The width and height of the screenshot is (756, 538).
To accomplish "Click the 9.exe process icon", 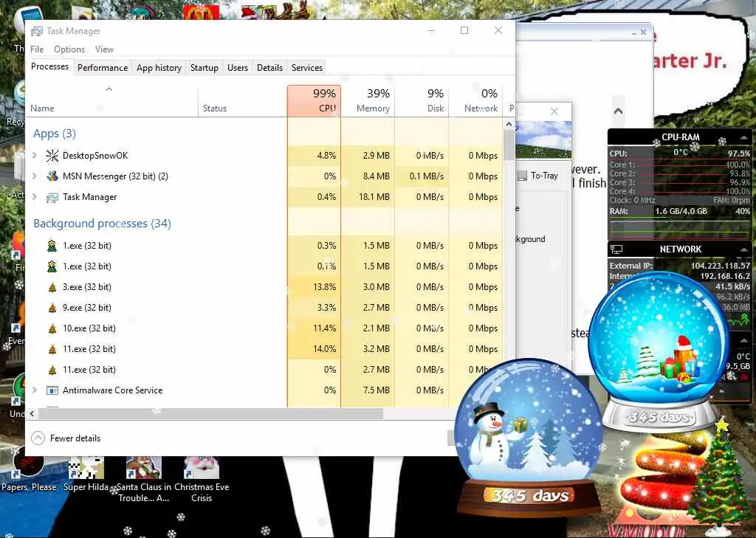I will coord(52,308).
